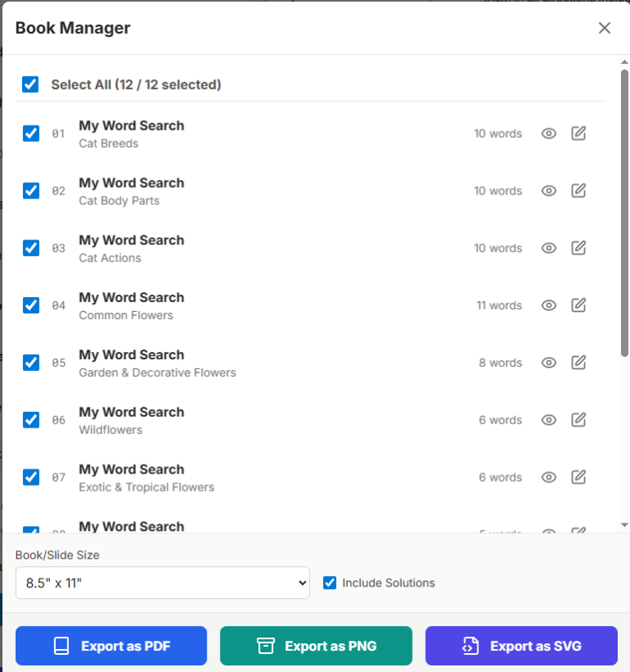
Task: Close the Book Manager dialog
Action: click(605, 28)
